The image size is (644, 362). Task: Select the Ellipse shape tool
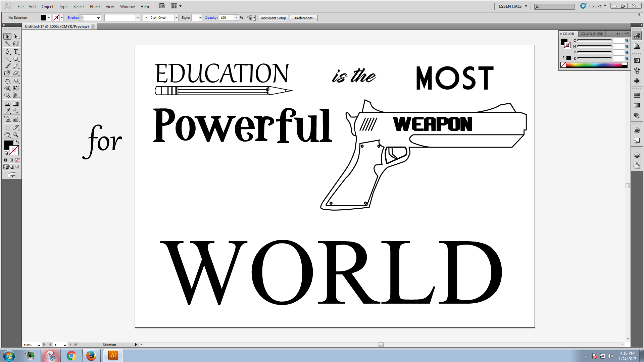(16, 59)
